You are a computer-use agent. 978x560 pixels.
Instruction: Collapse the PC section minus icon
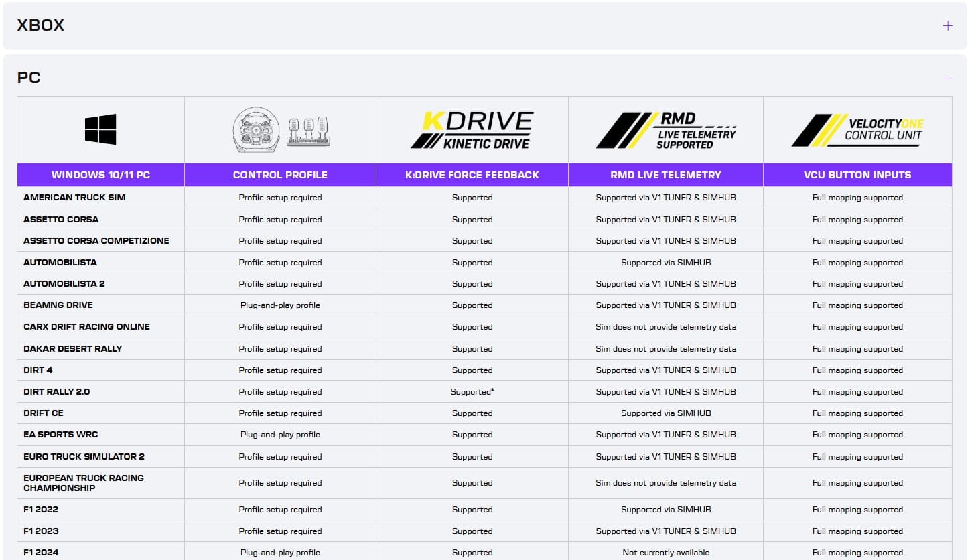click(x=947, y=78)
